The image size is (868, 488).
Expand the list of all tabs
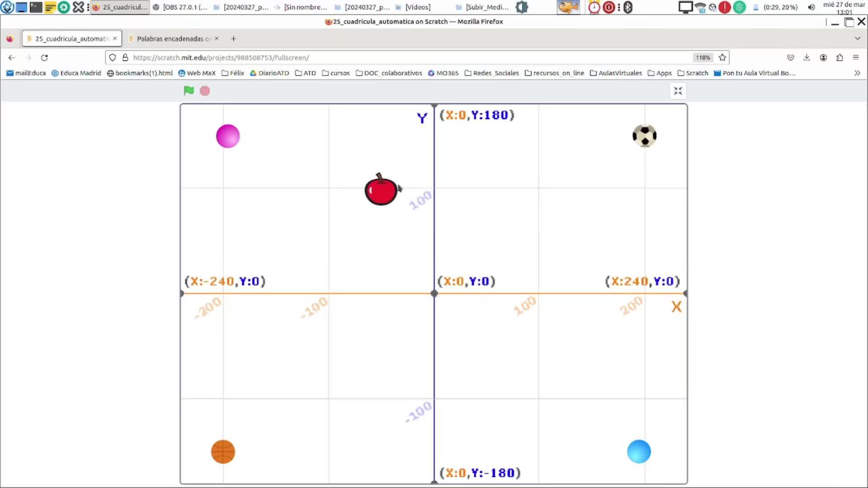(857, 38)
